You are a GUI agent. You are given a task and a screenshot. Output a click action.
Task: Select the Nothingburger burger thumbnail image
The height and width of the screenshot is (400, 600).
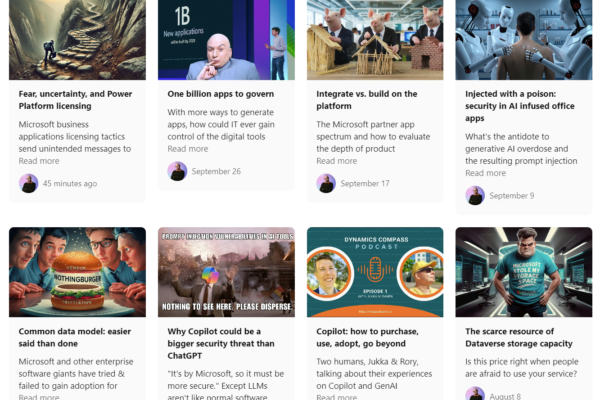(x=77, y=272)
